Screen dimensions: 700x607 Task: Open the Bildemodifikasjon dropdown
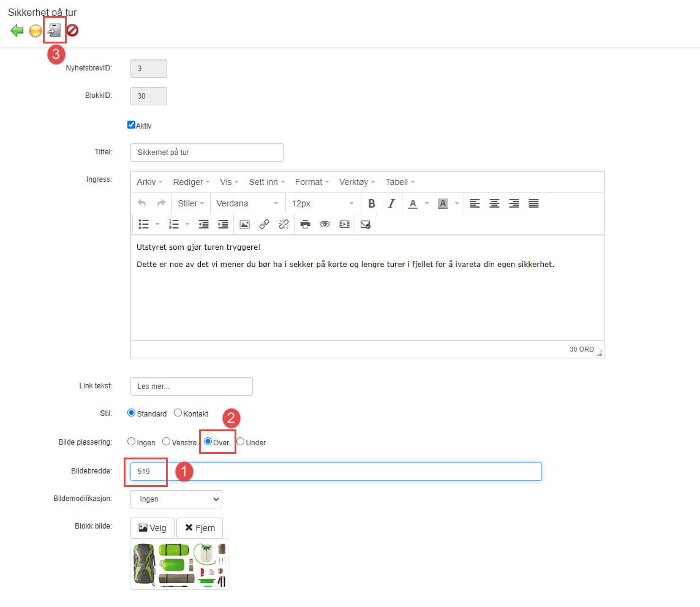tap(176, 499)
